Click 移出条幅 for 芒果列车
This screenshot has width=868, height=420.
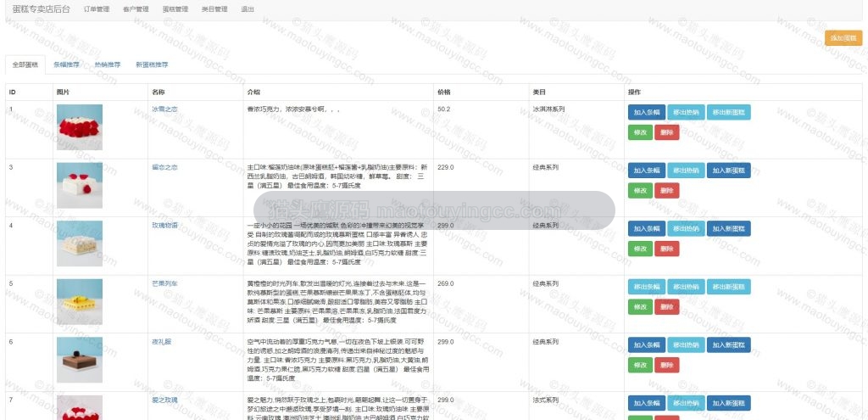pyautogui.click(x=647, y=287)
